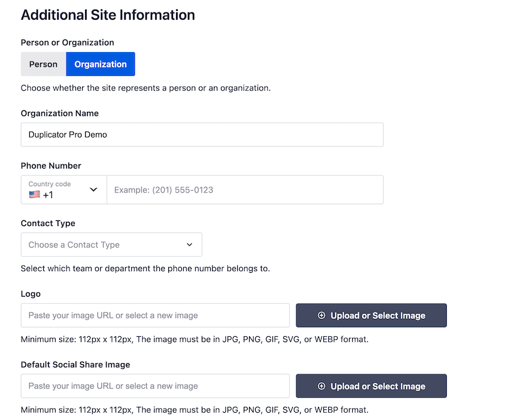
Task: Click the Organization Name label
Action: [60, 113]
